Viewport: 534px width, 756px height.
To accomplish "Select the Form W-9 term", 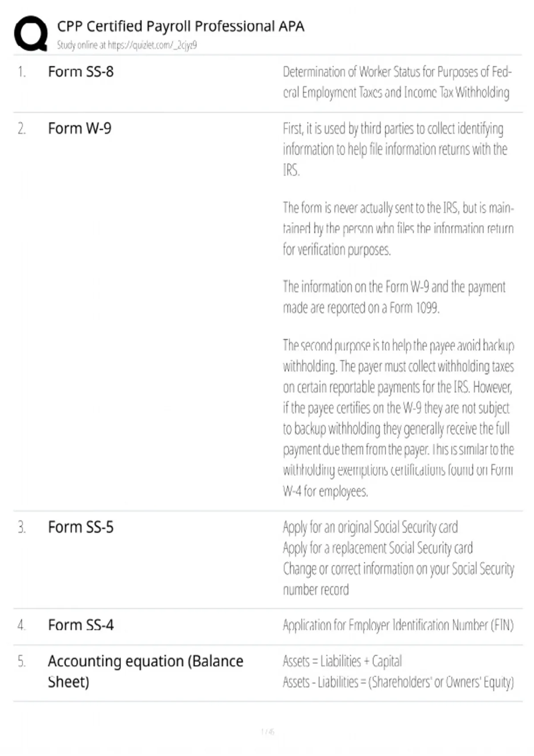I will (80, 129).
